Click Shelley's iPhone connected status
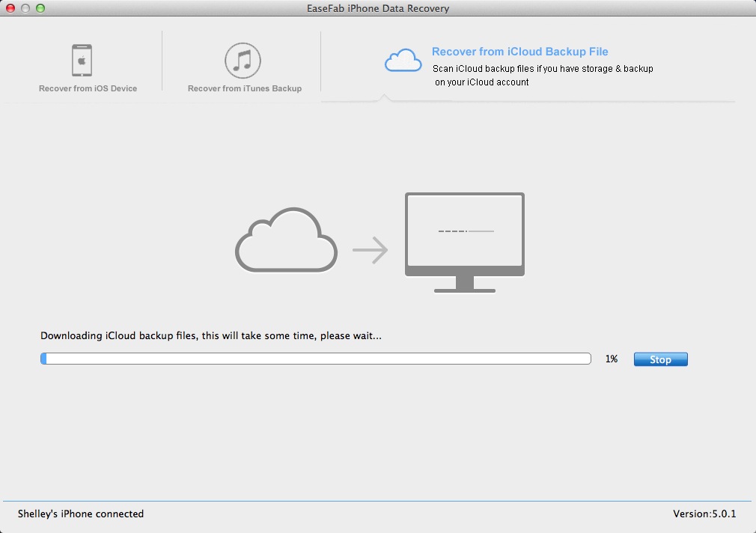 81,514
